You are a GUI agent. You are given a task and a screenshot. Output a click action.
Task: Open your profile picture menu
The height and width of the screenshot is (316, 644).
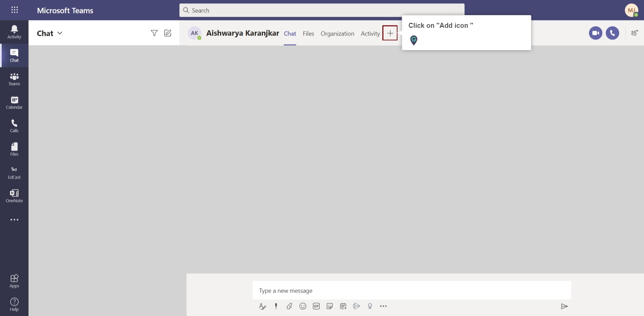(x=632, y=10)
